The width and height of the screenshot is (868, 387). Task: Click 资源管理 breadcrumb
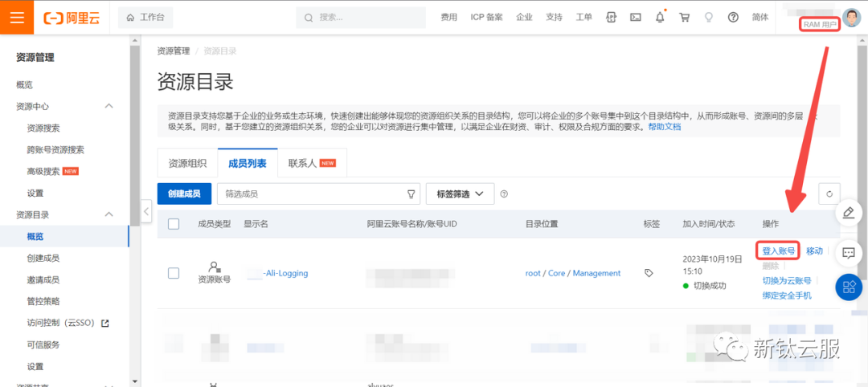[x=174, y=51]
